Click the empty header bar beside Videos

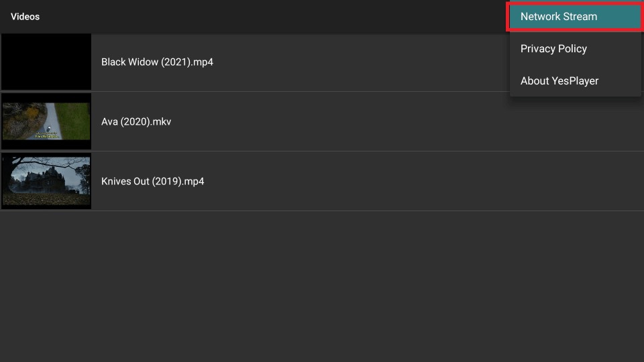(267, 16)
